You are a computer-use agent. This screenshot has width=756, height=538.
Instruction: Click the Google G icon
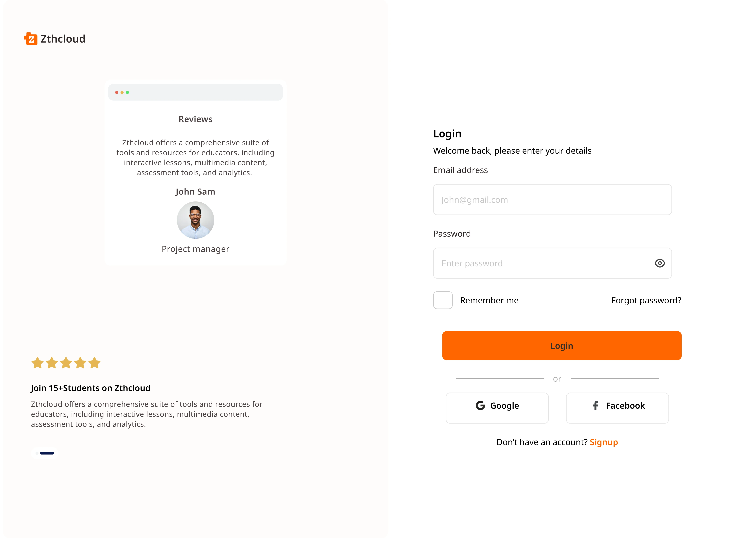(480, 405)
